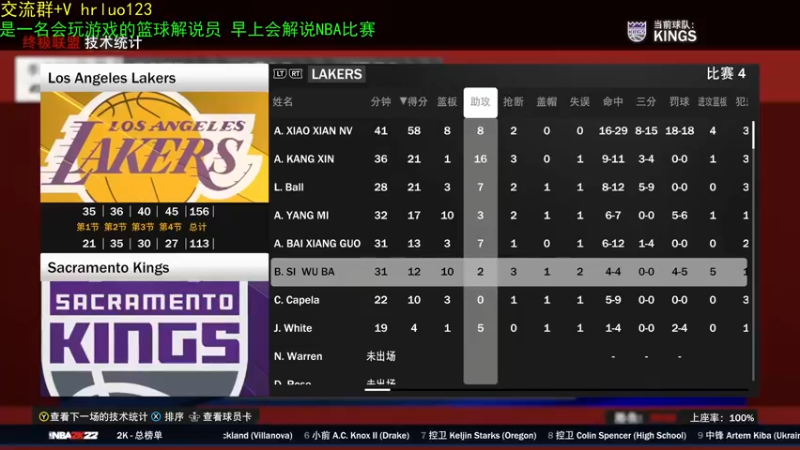The height and width of the screenshot is (450, 800).
Task: Sort by 助攻 column header
Action: 480,102
